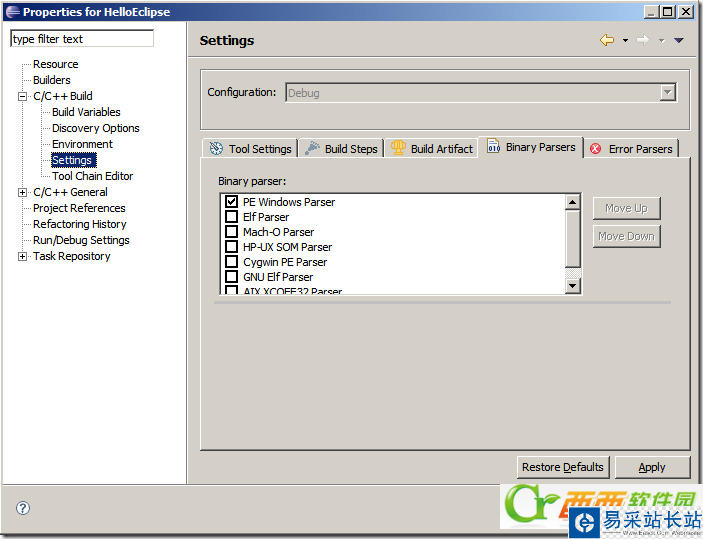Image resolution: width=703 pixels, height=539 pixels.
Task: Click the Error Parsers tab icon
Action: (596, 149)
